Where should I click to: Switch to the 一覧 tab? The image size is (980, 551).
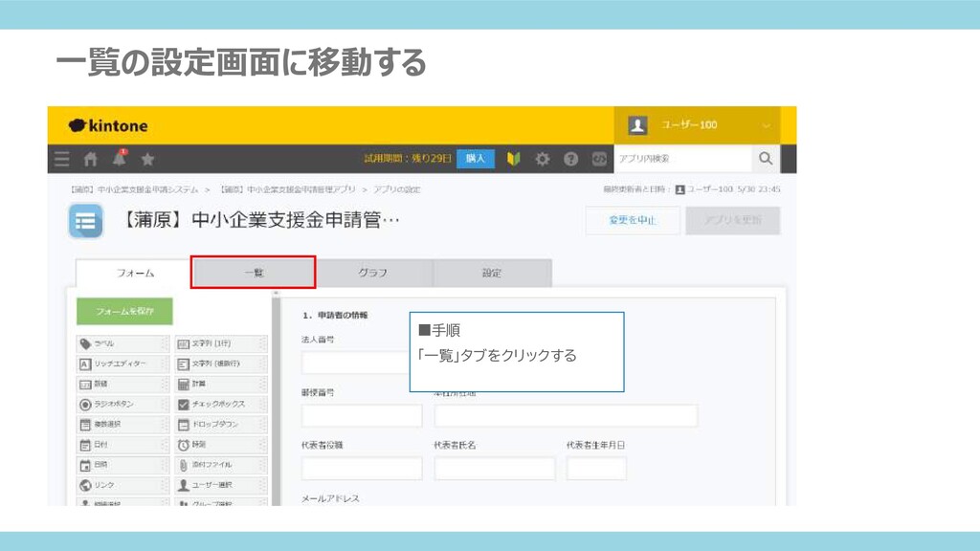coord(253,273)
